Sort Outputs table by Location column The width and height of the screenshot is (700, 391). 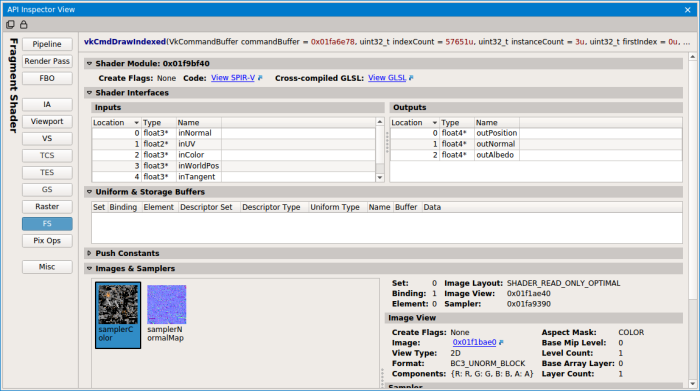(x=414, y=122)
